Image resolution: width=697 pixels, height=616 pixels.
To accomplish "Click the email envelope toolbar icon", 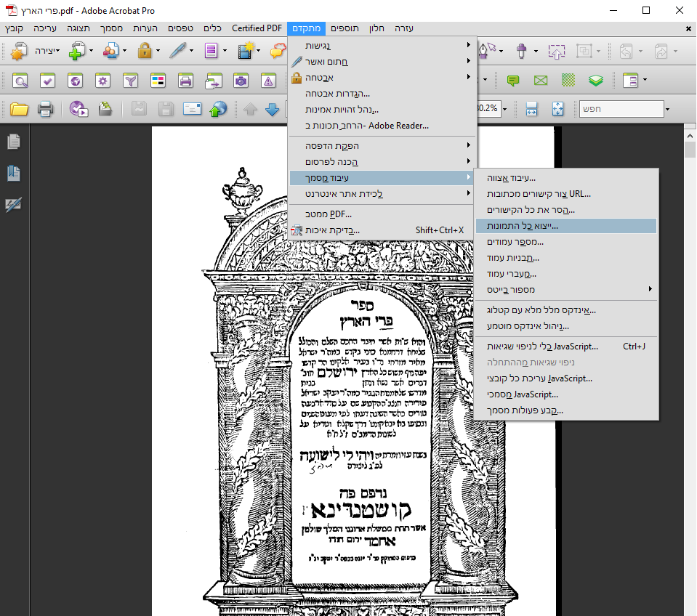I will click(192, 109).
